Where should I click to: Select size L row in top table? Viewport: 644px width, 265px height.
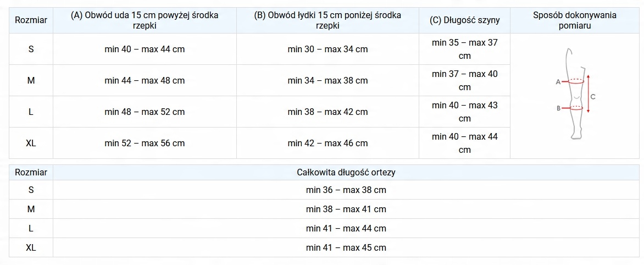coord(31,112)
